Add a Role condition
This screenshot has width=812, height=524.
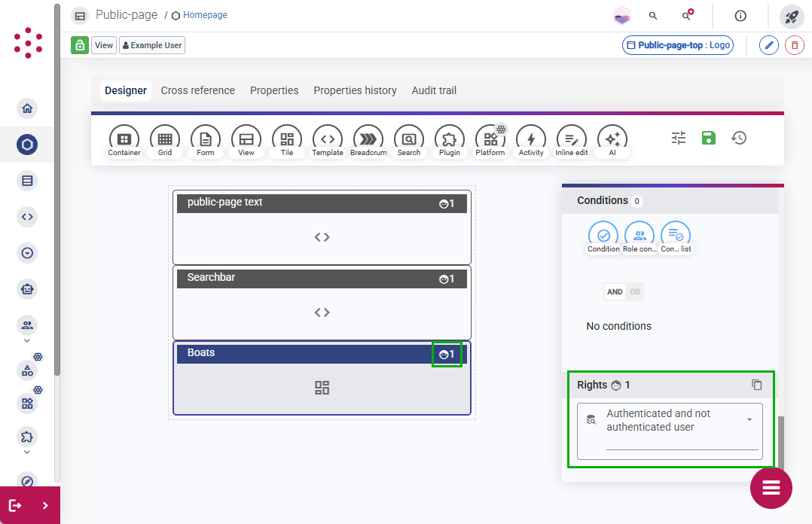(x=640, y=238)
